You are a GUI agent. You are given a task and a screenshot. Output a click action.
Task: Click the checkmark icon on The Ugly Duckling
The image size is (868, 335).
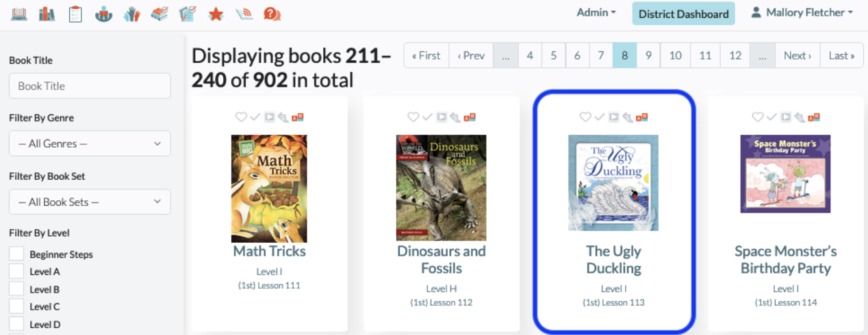pos(600,117)
